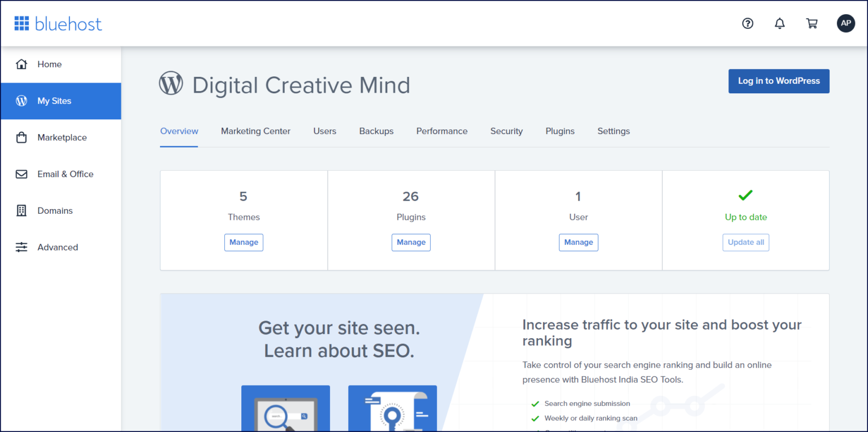Click the WordPress icon beside My Sites
This screenshot has width=868, height=432.
21,101
